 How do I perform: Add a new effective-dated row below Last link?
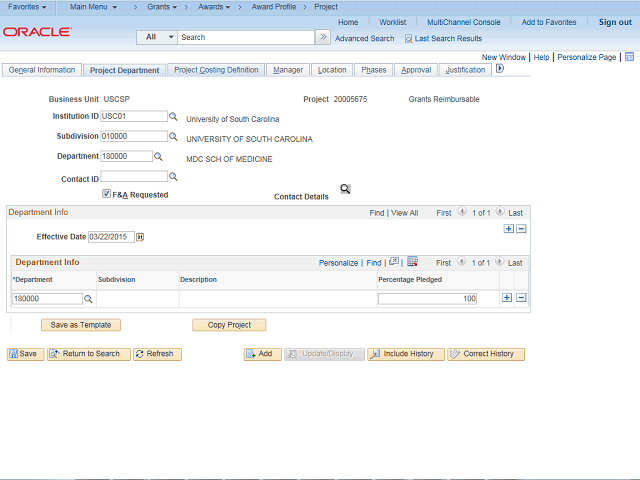click(x=509, y=229)
